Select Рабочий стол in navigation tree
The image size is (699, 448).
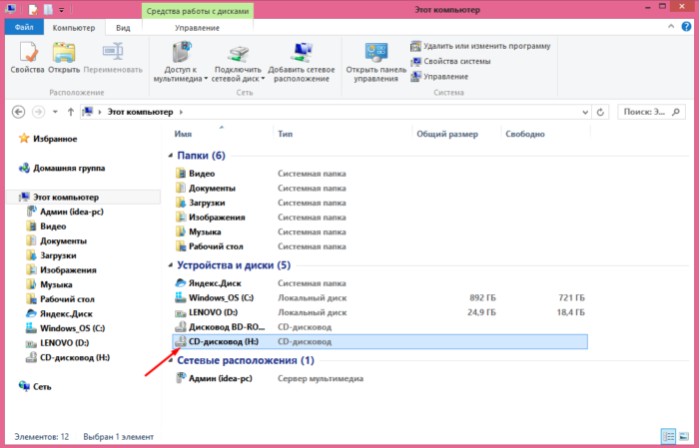pos(61,299)
